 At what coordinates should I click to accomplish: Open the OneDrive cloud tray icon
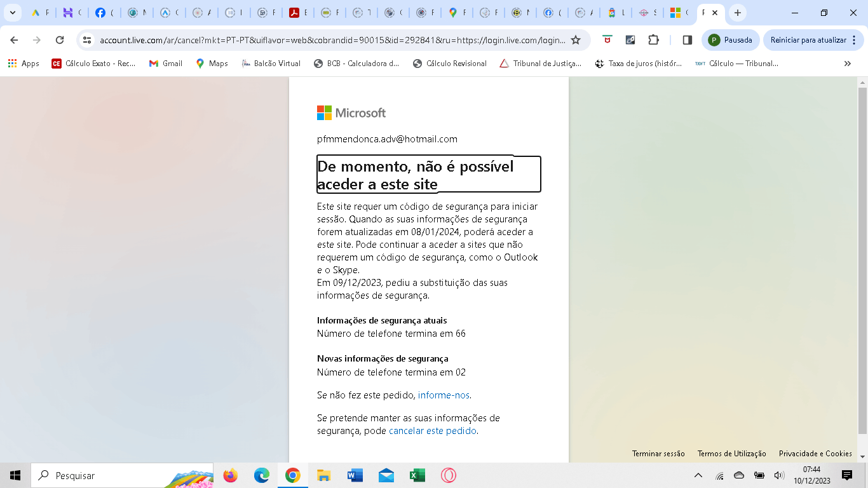(739, 475)
